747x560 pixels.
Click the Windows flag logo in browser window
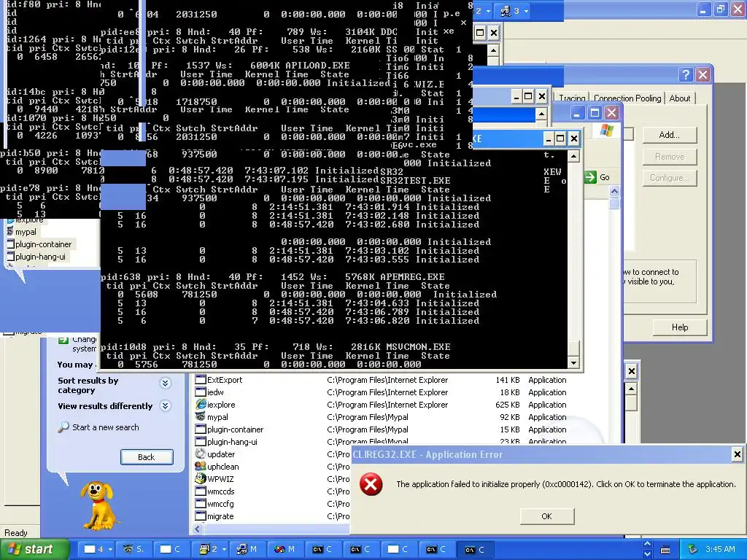pyautogui.click(x=606, y=130)
